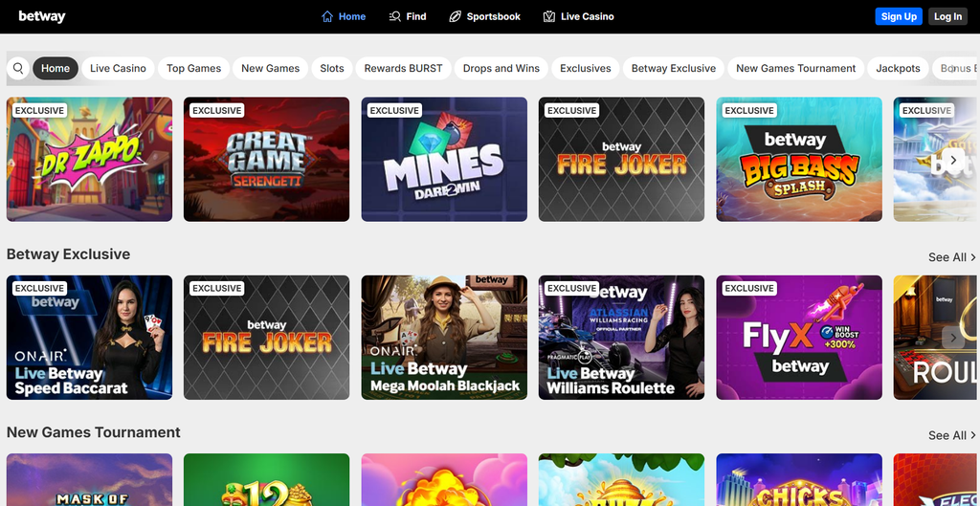This screenshot has width=980, height=506.
Task: Switch to the New Games category
Action: tap(270, 68)
